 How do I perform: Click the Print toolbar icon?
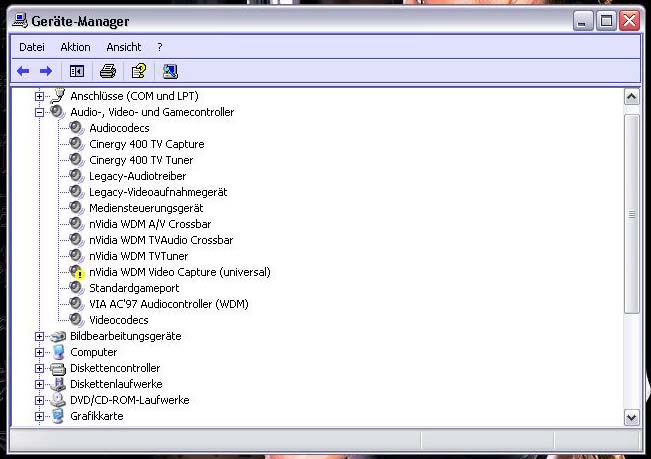pyautogui.click(x=108, y=71)
